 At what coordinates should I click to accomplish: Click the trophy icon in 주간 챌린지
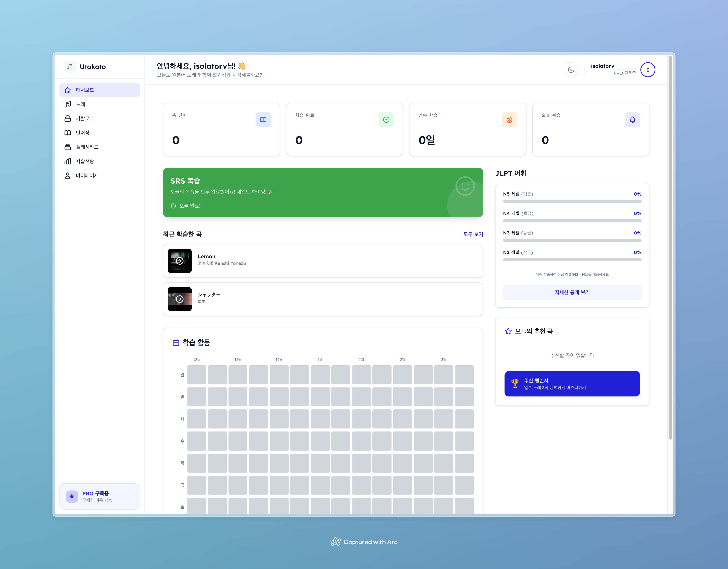[x=515, y=384]
